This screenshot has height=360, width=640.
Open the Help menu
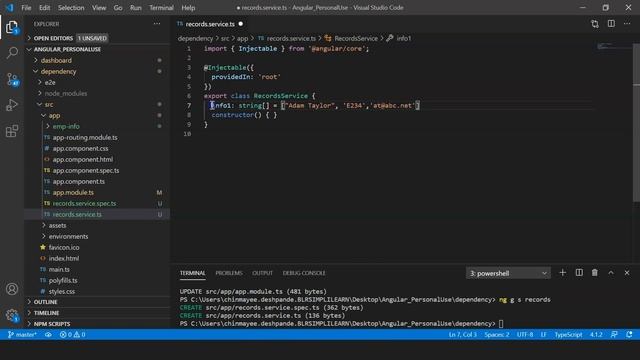click(188, 7)
